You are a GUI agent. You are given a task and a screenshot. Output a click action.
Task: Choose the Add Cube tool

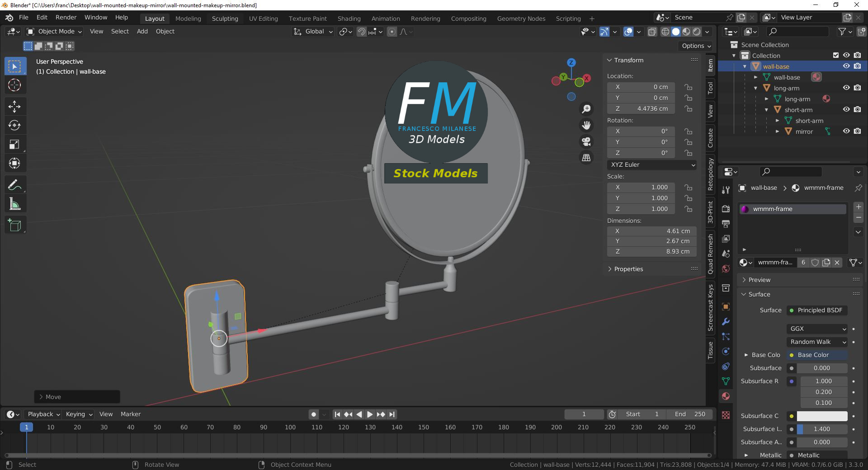(x=15, y=225)
